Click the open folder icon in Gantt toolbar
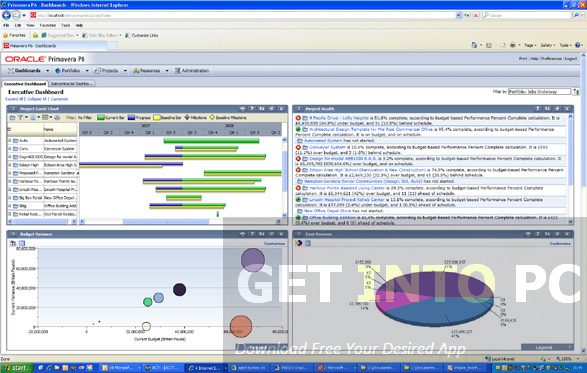This screenshot has height=373, width=587. click(12, 118)
